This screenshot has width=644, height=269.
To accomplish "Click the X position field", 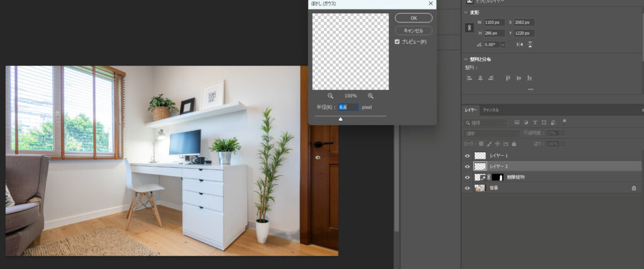I will pyautogui.click(x=524, y=23).
